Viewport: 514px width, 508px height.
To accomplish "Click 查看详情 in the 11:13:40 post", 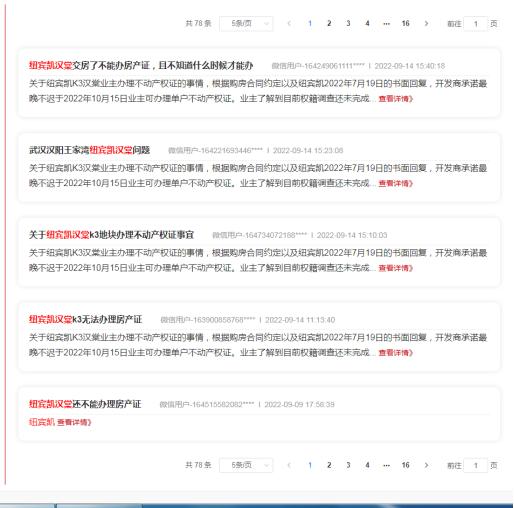I will (x=396, y=353).
